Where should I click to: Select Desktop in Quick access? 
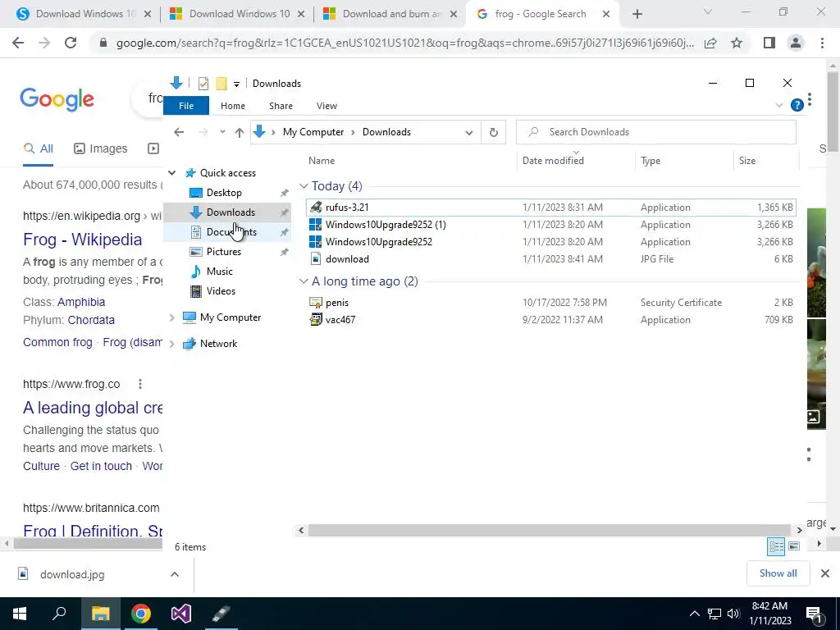coord(224,193)
